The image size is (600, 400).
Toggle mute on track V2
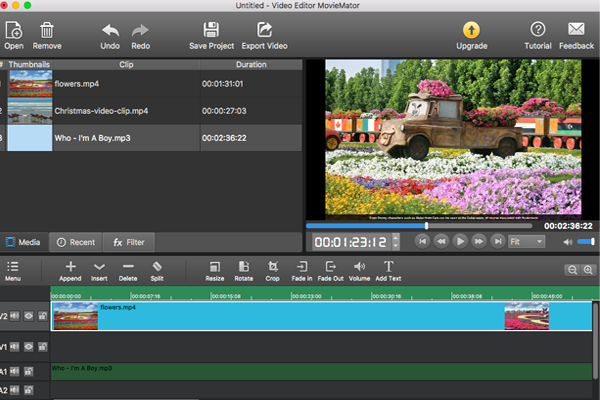pos(15,316)
